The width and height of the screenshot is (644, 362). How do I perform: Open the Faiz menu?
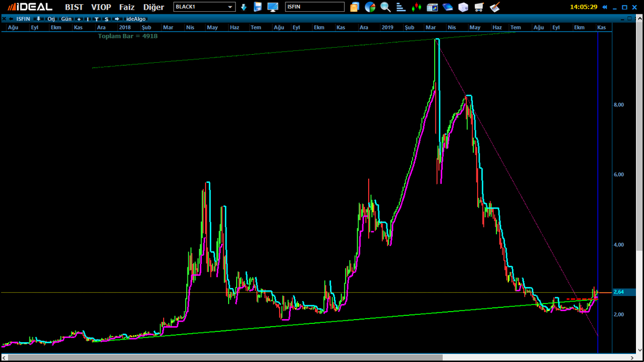click(x=127, y=7)
